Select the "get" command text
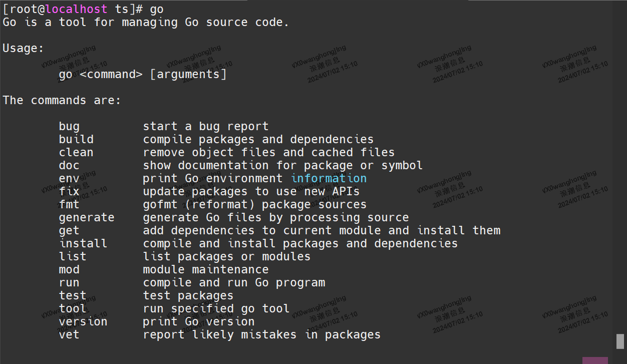 click(69, 230)
